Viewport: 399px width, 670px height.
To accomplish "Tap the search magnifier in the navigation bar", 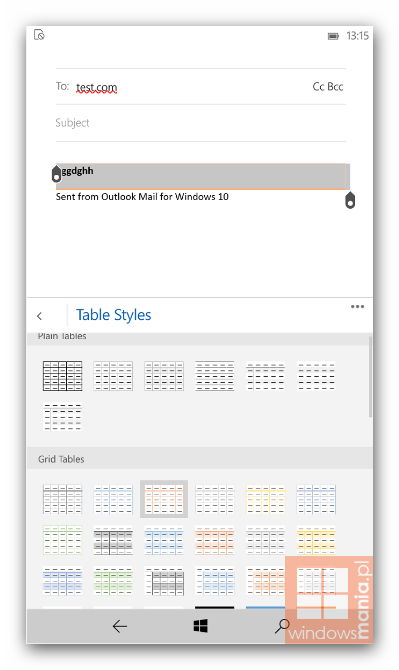I will click(282, 626).
